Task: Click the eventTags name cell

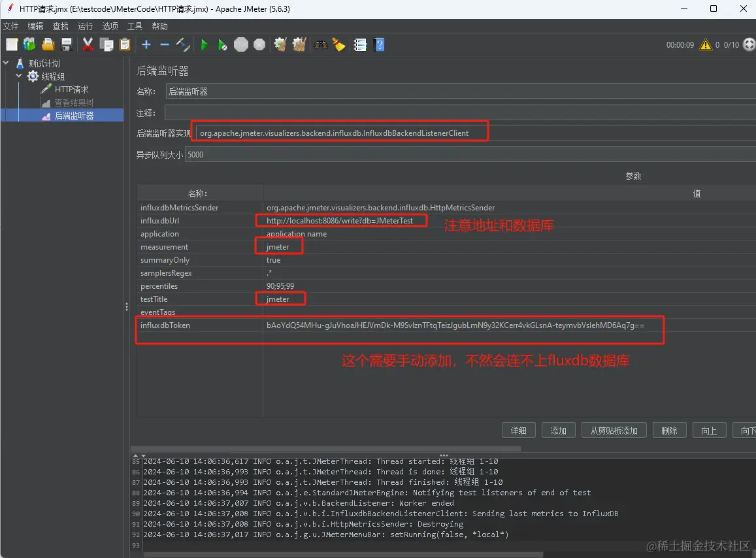Action: pos(200,312)
